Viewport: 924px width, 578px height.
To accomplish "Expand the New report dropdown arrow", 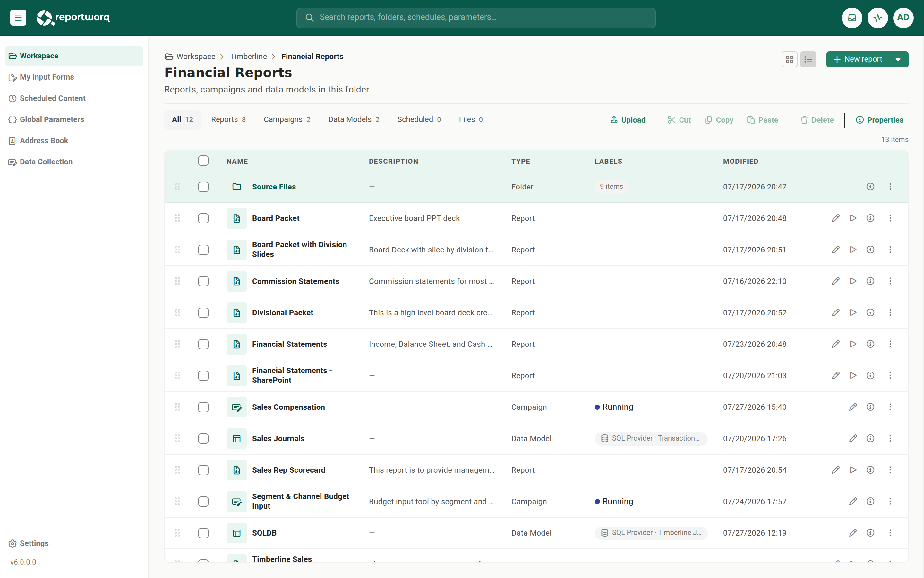I will coord(898,60).
